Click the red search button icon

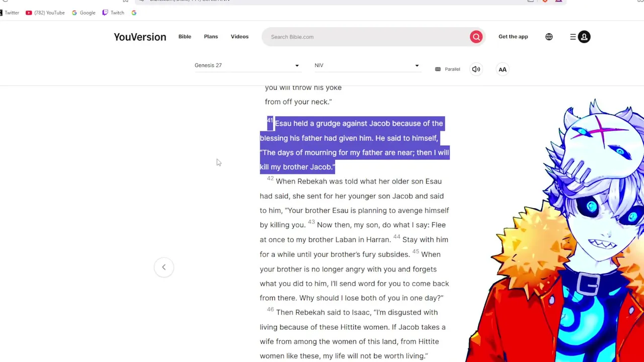[476, 37]
